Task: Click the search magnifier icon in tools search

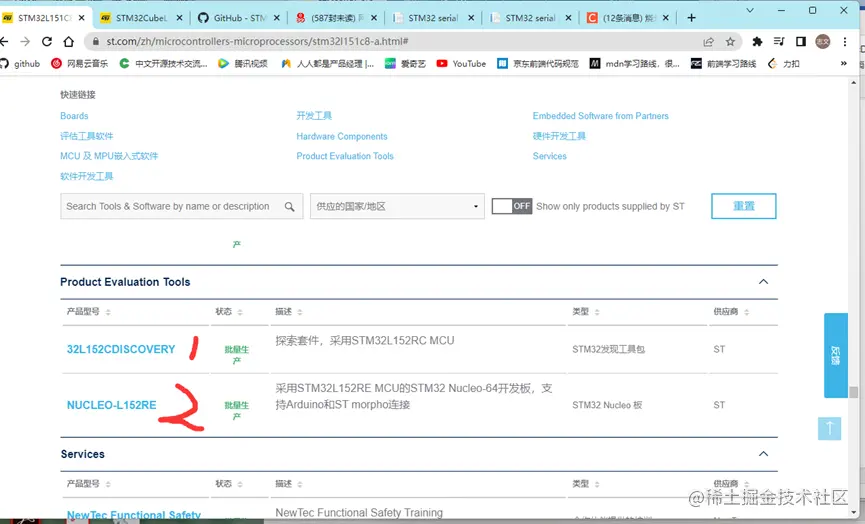Action: click(x=290, y=206)
